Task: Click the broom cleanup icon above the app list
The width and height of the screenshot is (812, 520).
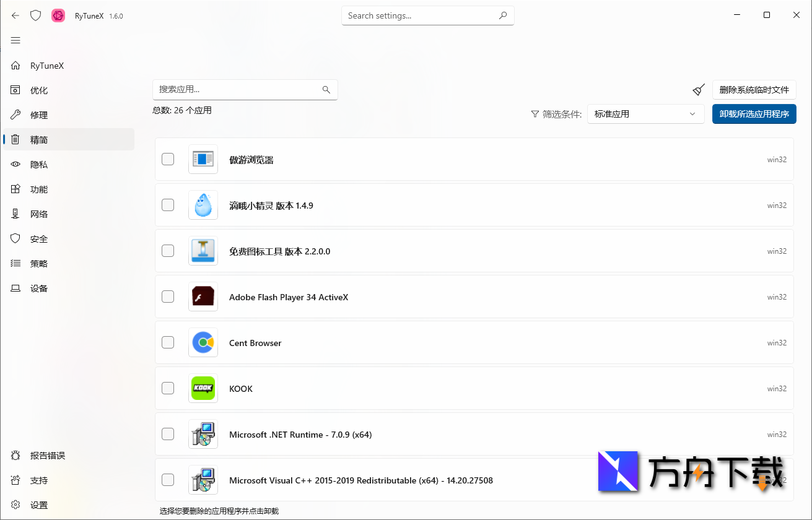Action: (x=699, y=89)
